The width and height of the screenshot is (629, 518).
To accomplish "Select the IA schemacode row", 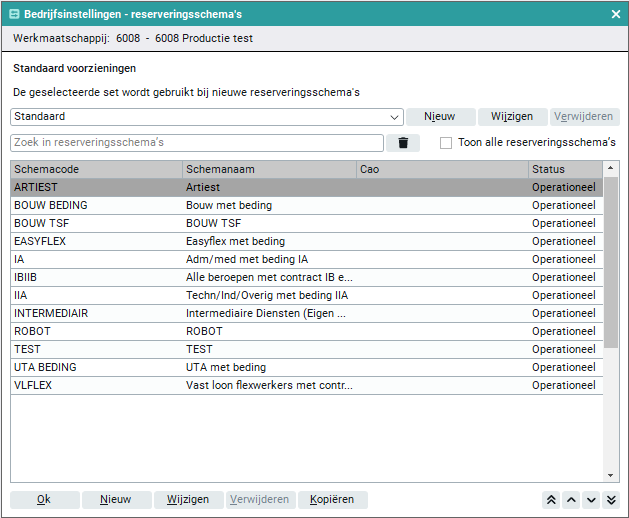I will click(x=306, y=260).
